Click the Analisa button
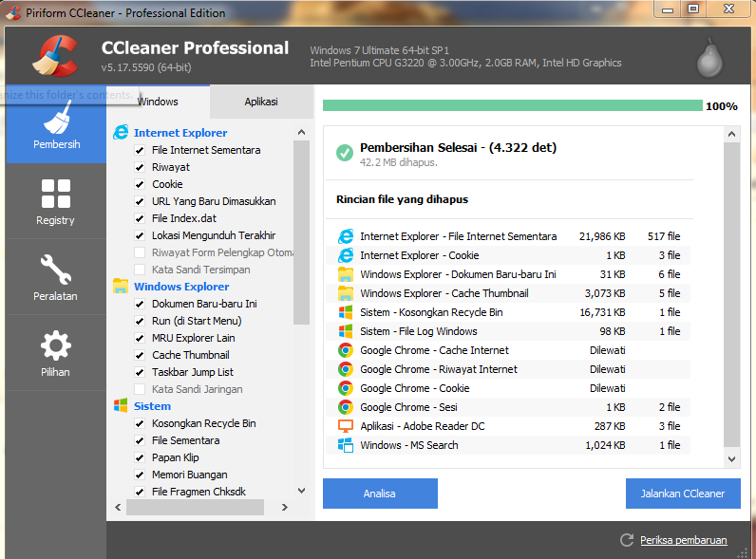756x559 pixels. (x=380, y=494)
